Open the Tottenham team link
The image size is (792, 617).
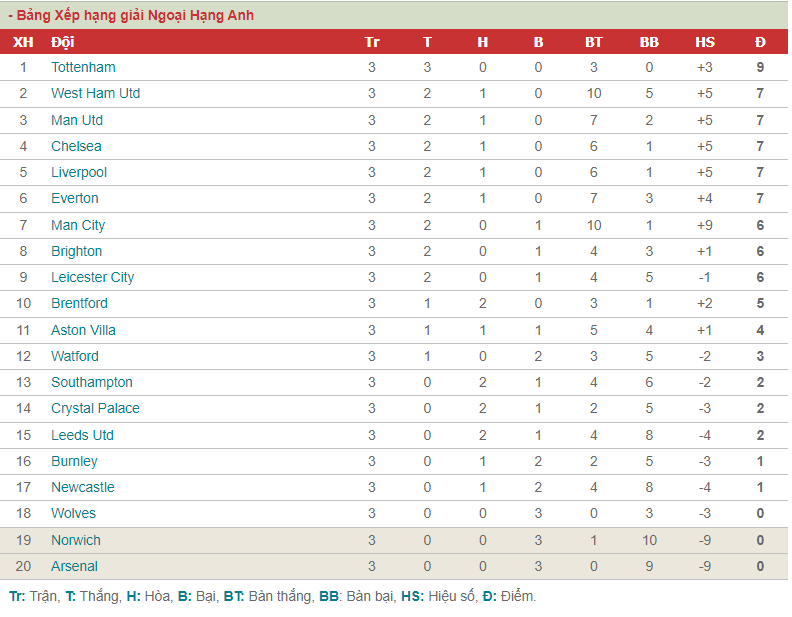click(x=83, y=67)
